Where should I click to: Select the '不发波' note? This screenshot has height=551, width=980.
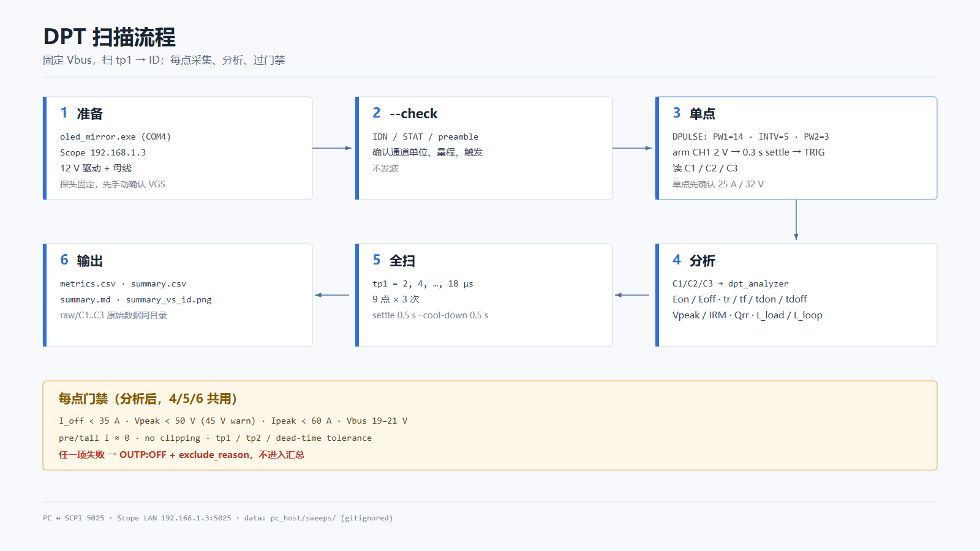(x=385, y=168)
